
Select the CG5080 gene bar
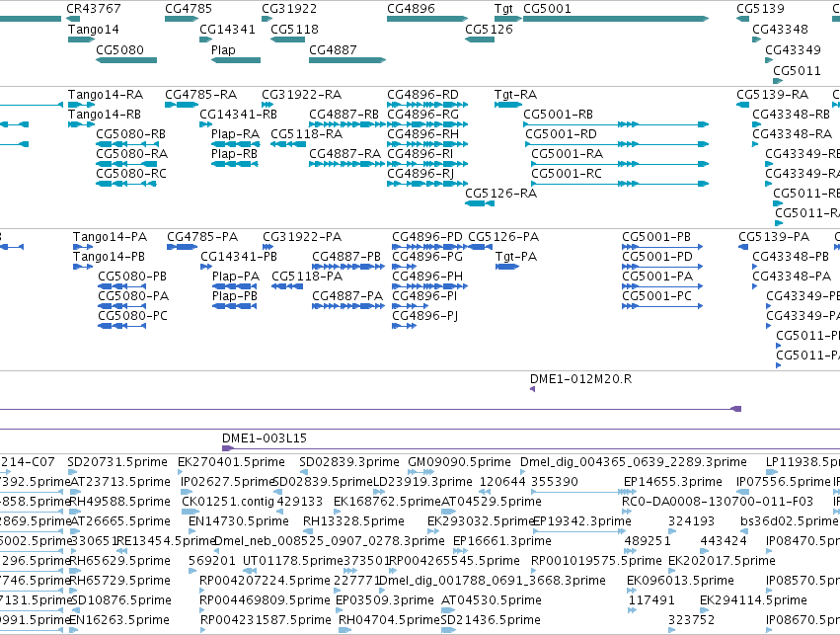[x=126, y=60]
